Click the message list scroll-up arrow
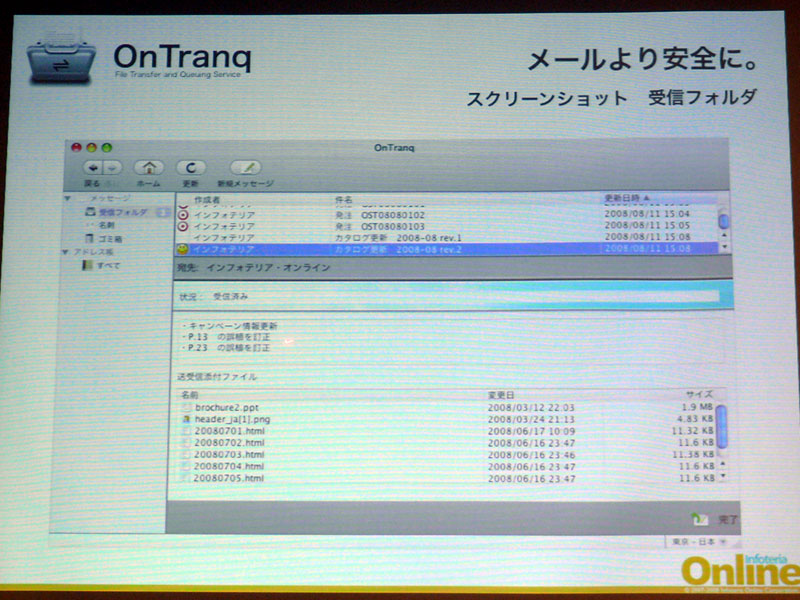The height and width of the screenshot is (600, 800). tap(724, 236)
